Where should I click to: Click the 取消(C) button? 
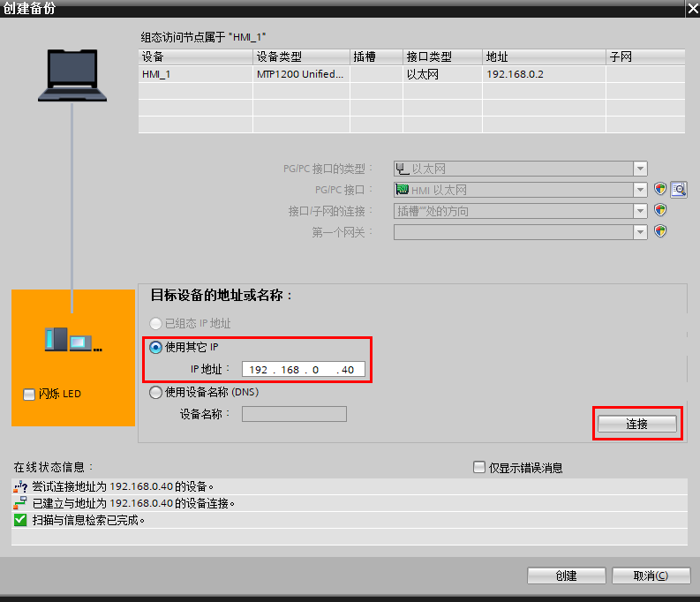click(651, 576)
